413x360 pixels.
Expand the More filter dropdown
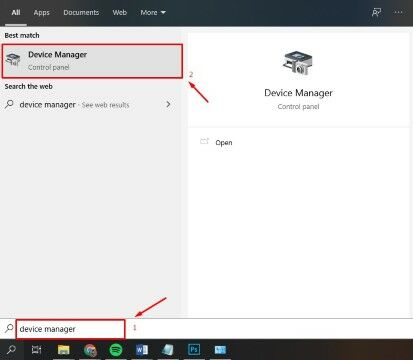click(x=153, y=13)
